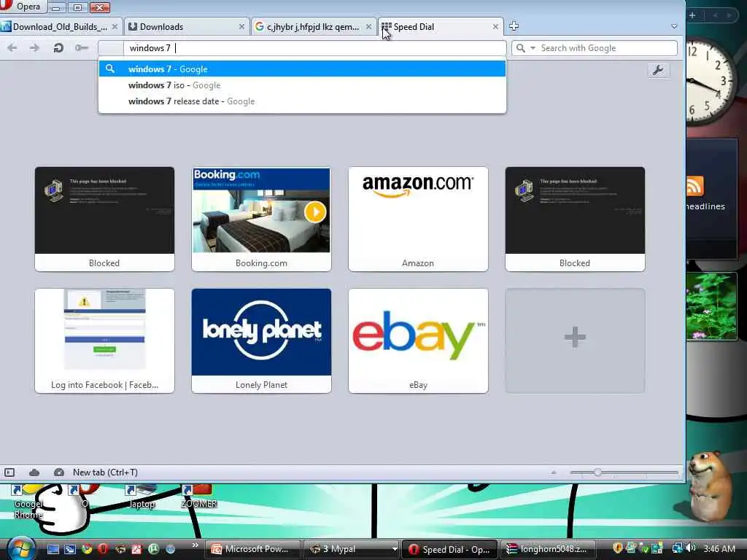
Task: Open first Blocked speed dial beside Booking.com
Action: pyautogui.click(x=104, y=219)
